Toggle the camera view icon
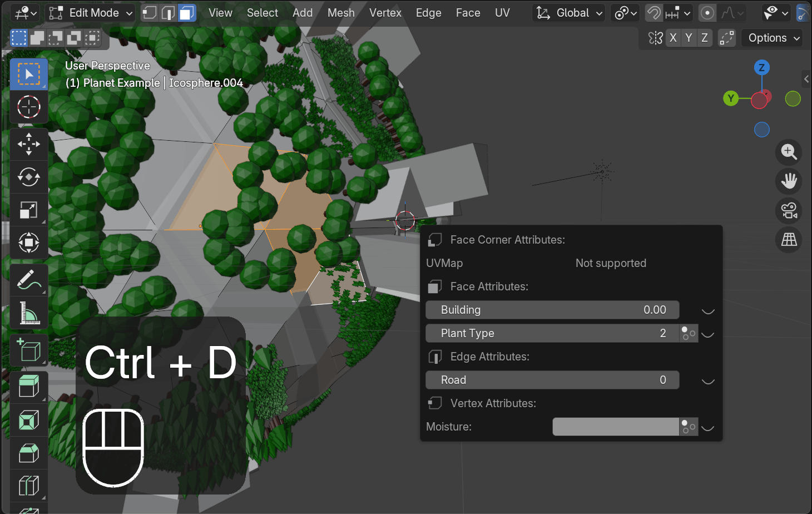Screen dimensions: 812x514 [x=789, y=211]
